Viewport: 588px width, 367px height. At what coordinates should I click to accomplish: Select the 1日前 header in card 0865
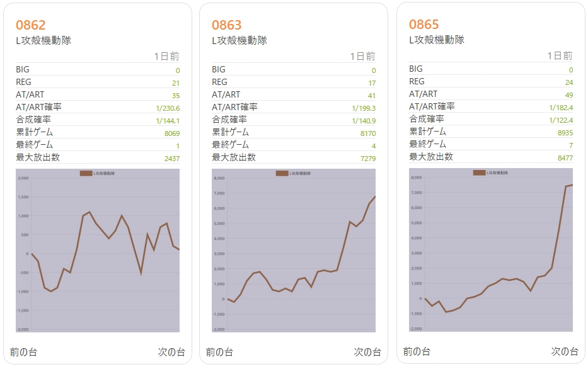click(560, 56)
